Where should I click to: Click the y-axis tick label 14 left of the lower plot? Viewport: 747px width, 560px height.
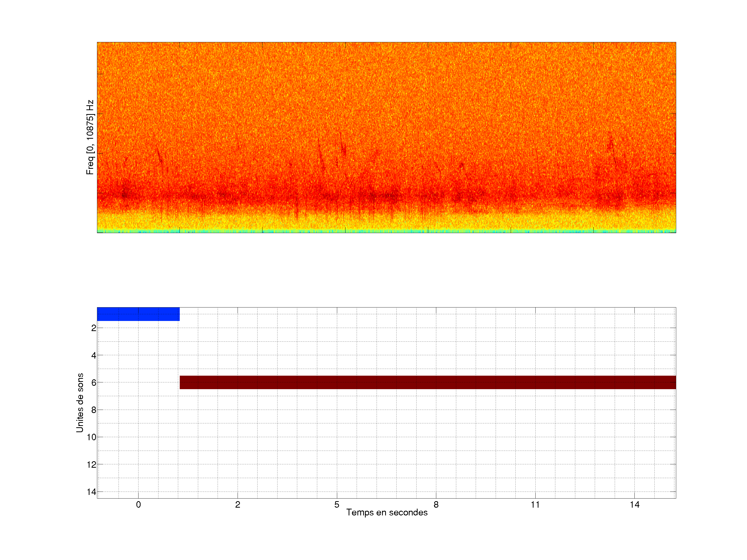tap(92, 492)
